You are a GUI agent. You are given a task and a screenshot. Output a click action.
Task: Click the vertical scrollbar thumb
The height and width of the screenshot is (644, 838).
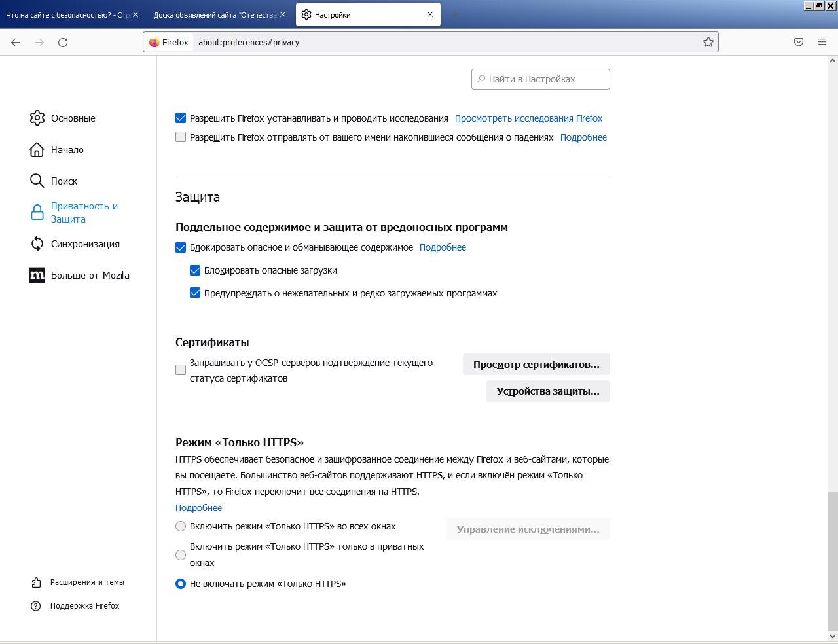pyautogui.click(x=833, y=561)
